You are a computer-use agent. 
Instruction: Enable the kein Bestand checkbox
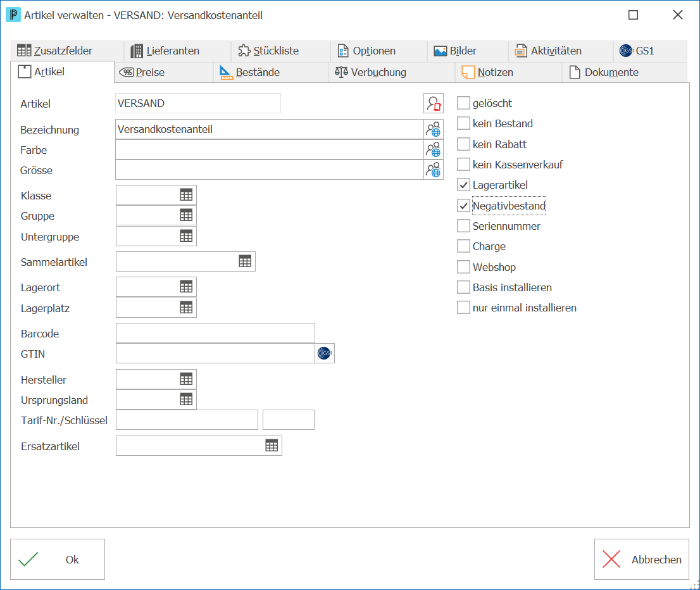(463, 123)
